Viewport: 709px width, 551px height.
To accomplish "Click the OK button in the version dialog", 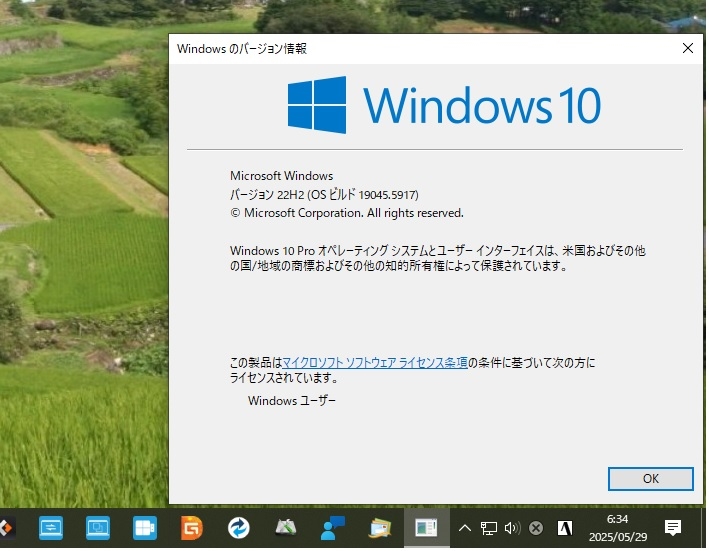I will (653, 480).
